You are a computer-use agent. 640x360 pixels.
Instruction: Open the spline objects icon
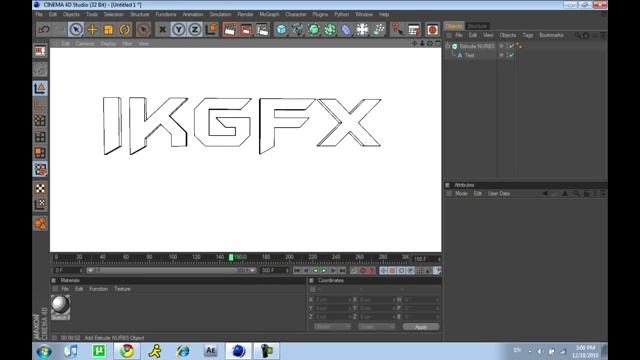(x=298, y=29)
